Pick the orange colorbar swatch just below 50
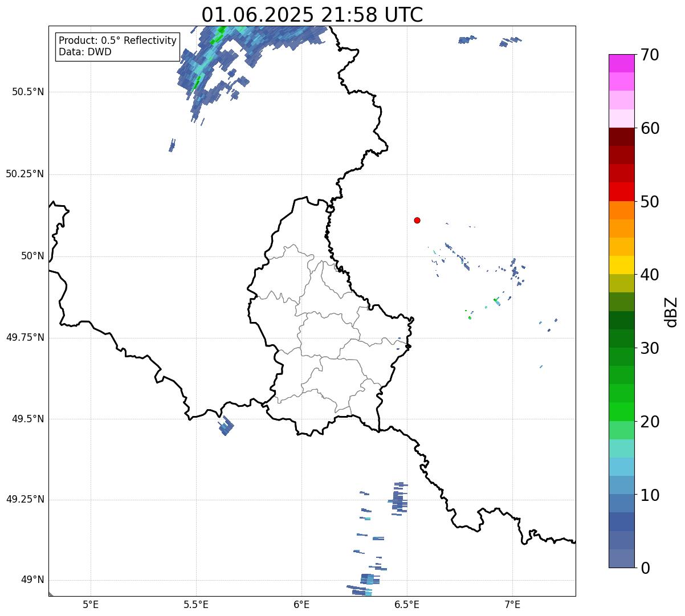685x616 pixels. 621,210
